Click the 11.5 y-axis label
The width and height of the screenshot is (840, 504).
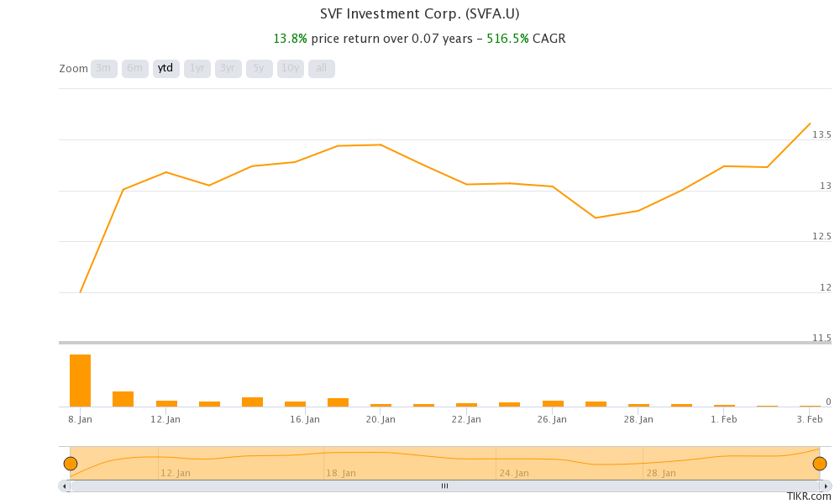822,338
